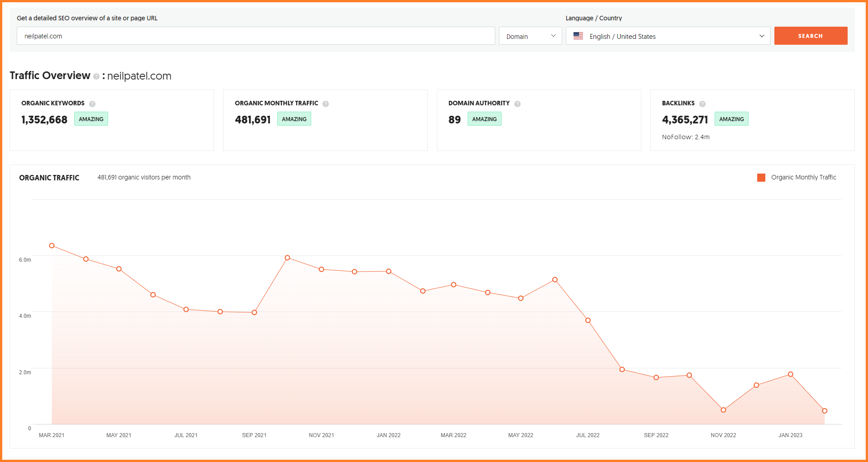Click the 4,365,271 backlinks number

685,120
